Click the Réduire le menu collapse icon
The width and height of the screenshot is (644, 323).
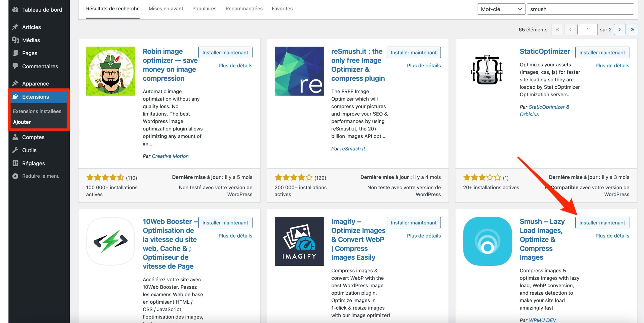(15, 176)
